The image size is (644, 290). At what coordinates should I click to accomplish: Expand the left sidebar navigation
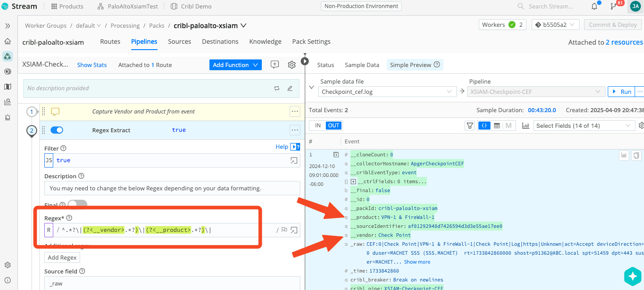pyautogui.click(x=8, y=26)
